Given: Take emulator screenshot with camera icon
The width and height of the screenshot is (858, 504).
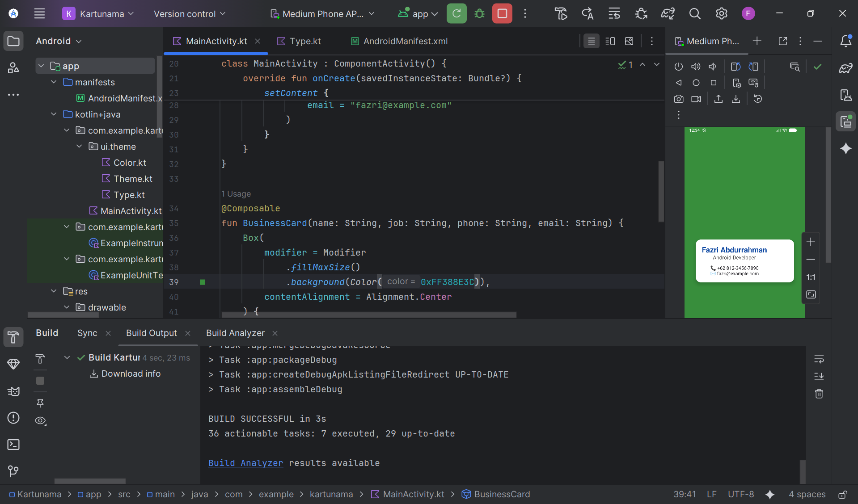Looking at the screenshot, I should [678, 99].
